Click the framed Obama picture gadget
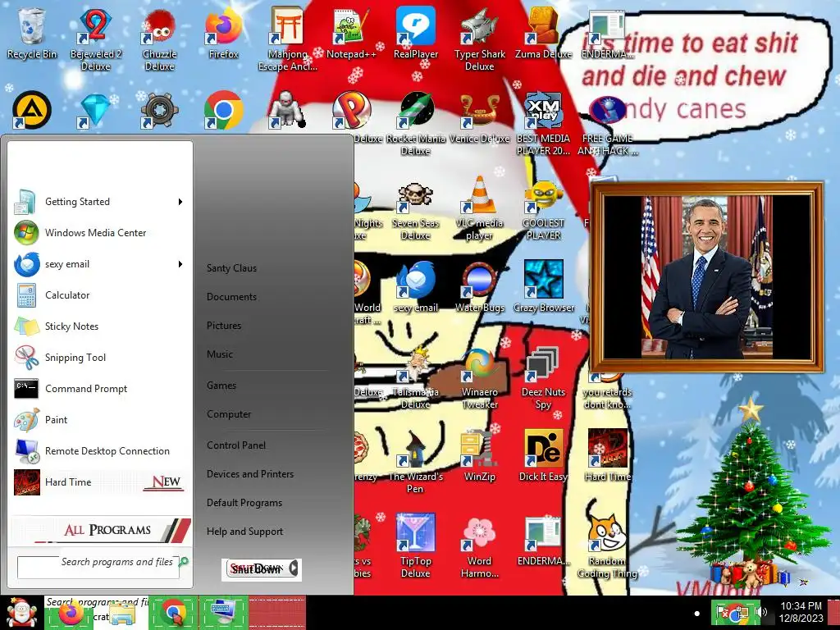 (706, 277)
